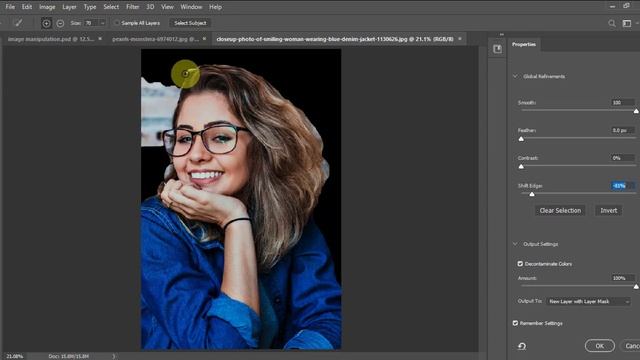Click the brush Size value field
This screenshot has height=360, width=640.
coord(91,23)
